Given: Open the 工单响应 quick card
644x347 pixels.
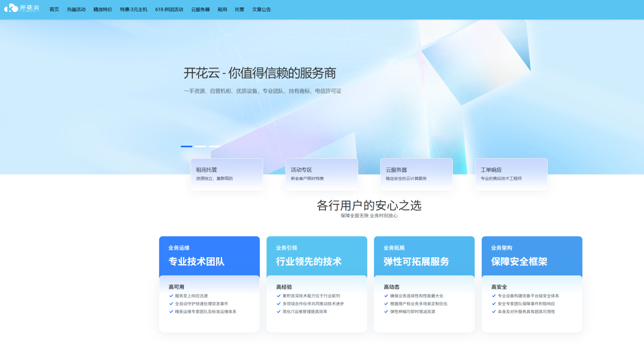Looking at the screenshot, I should [x=511, y=174].
